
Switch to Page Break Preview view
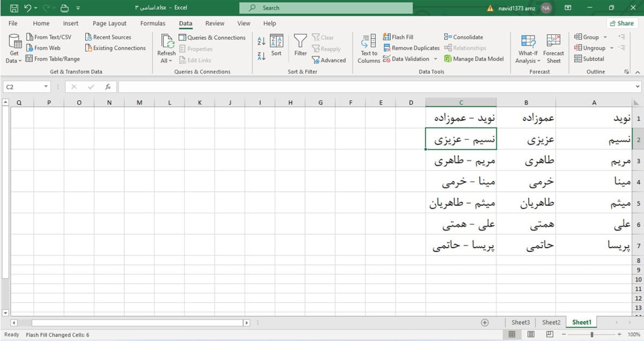click(549, 334)
